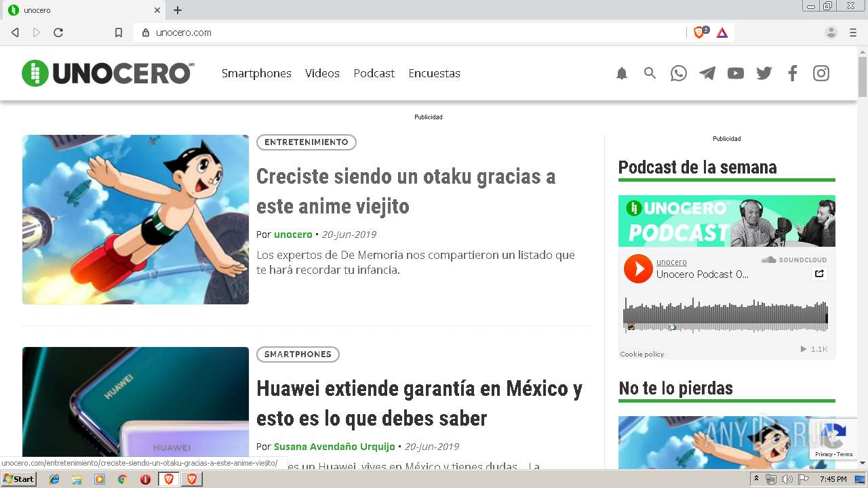Screen dimensions: 868x488
Task: Go forward using browser forward arrow
Action: 37,33
